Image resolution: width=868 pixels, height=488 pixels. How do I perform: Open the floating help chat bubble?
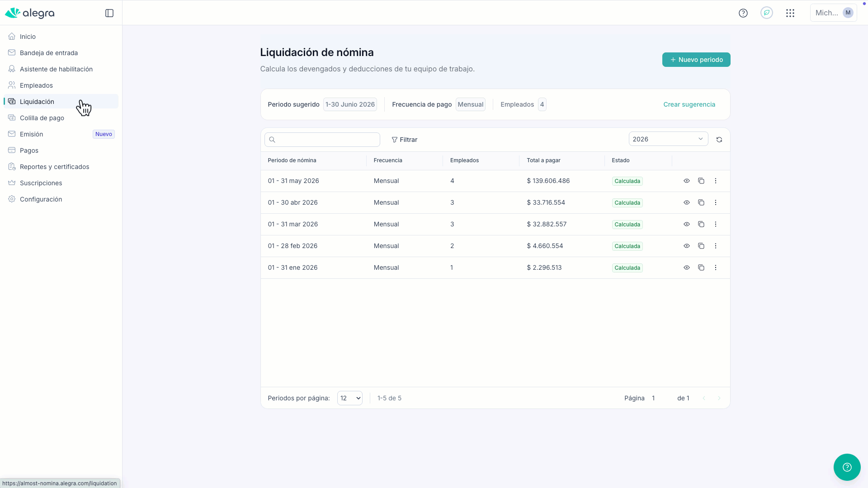[x=847, y=467]
